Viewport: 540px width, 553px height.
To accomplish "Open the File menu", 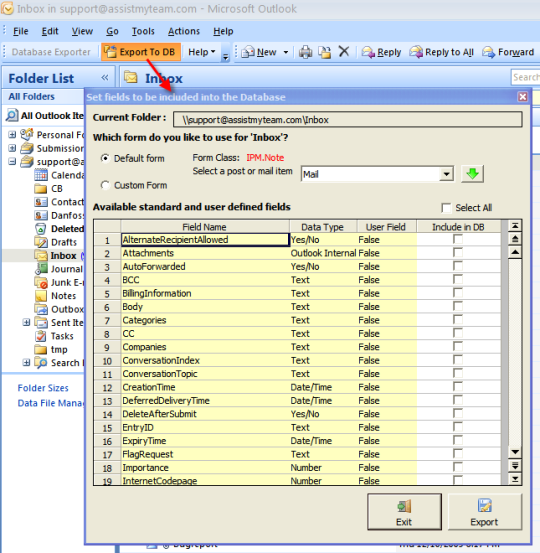I will 20,31.
